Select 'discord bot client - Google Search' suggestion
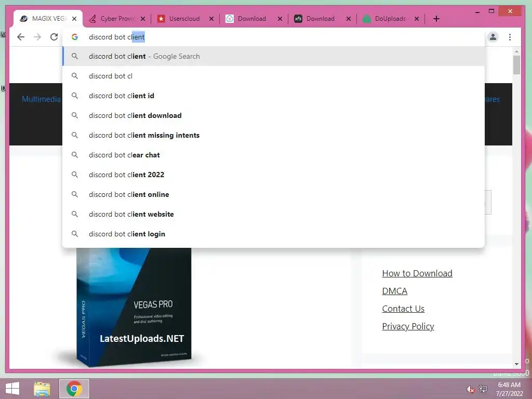Viewport: 532px width, 399px height. tap(273, 56)
